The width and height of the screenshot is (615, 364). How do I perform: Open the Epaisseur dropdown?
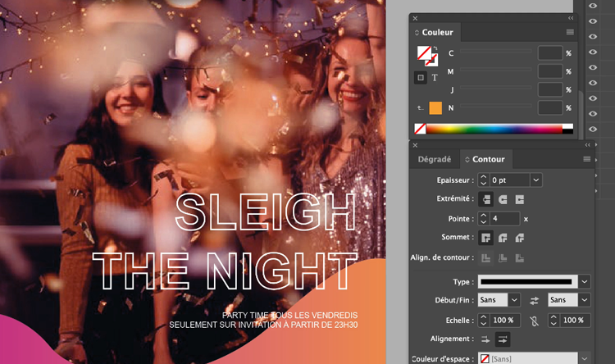pos(535,180)
